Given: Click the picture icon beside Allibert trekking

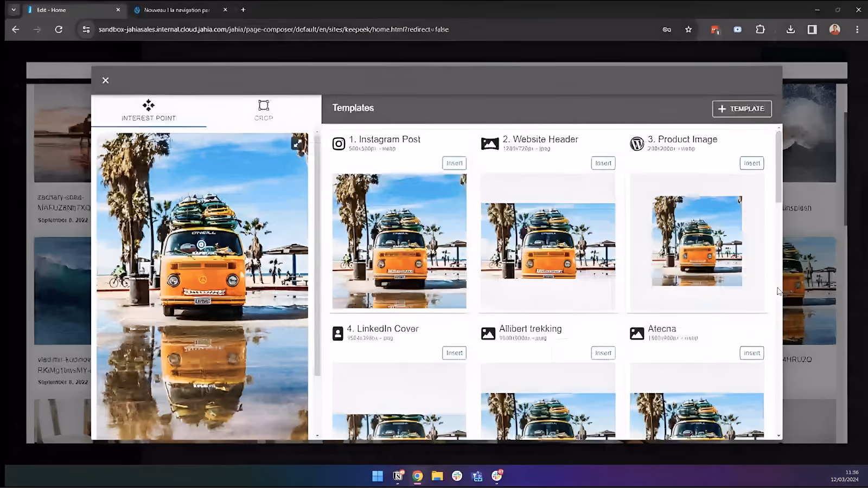Looking at the screenshot, I should [x=488, y=333].
